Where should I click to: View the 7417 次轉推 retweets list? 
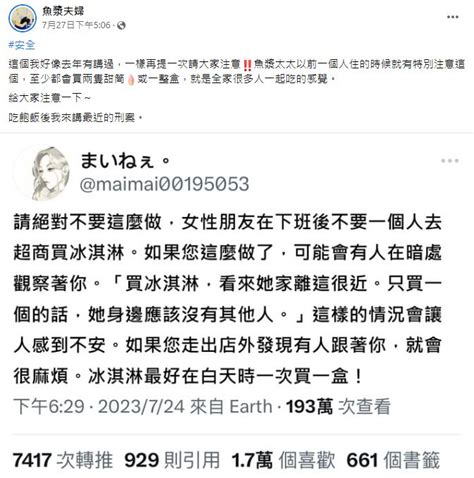click(63, 460)
